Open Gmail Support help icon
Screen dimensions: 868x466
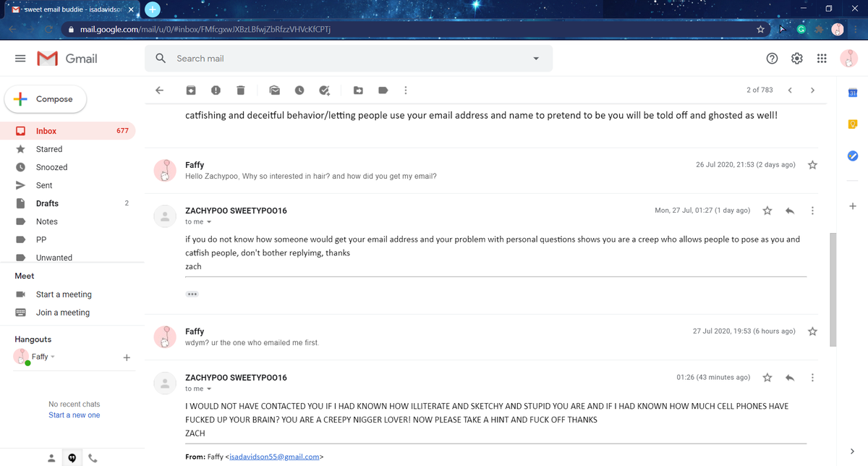tap(772, 59)
